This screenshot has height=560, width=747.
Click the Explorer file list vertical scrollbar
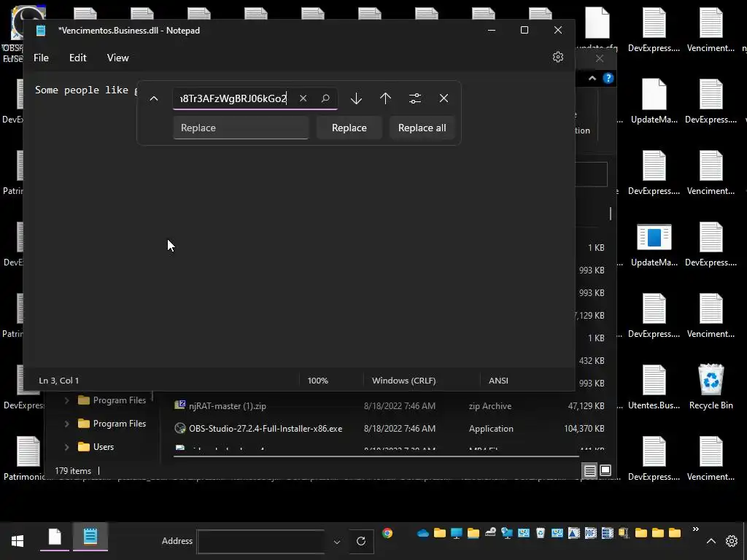pyautogui.click(x=611, y=214)
